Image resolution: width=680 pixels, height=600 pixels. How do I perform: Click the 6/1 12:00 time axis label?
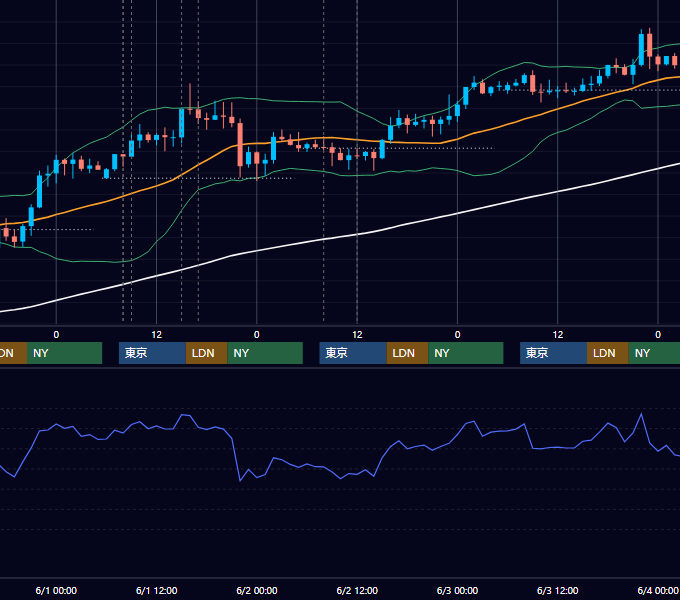[157, 590]
